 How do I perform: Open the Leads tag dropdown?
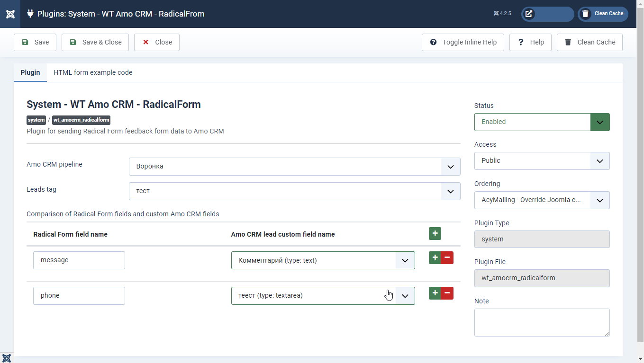tap(294, 191)
